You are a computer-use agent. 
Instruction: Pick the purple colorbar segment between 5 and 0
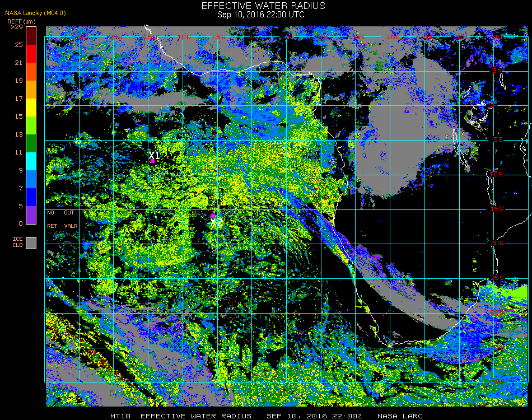pyautogui.click(x=31, y=216)
